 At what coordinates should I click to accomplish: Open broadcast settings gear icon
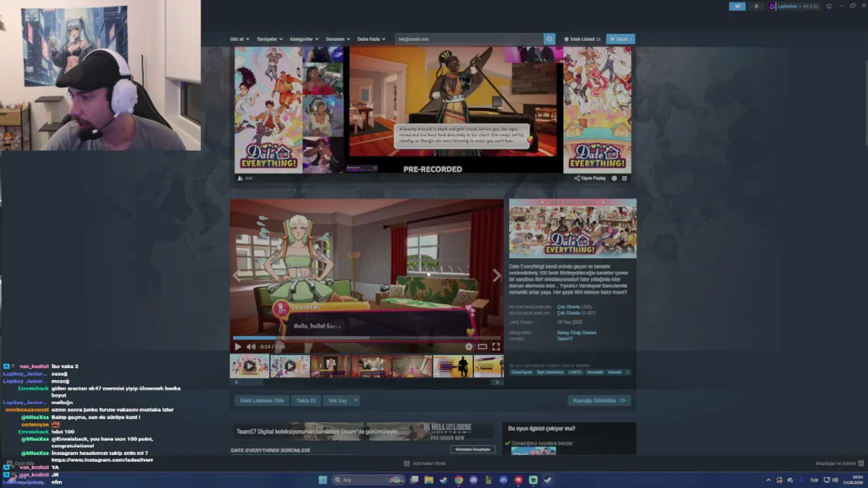click(x=614, y=178)
